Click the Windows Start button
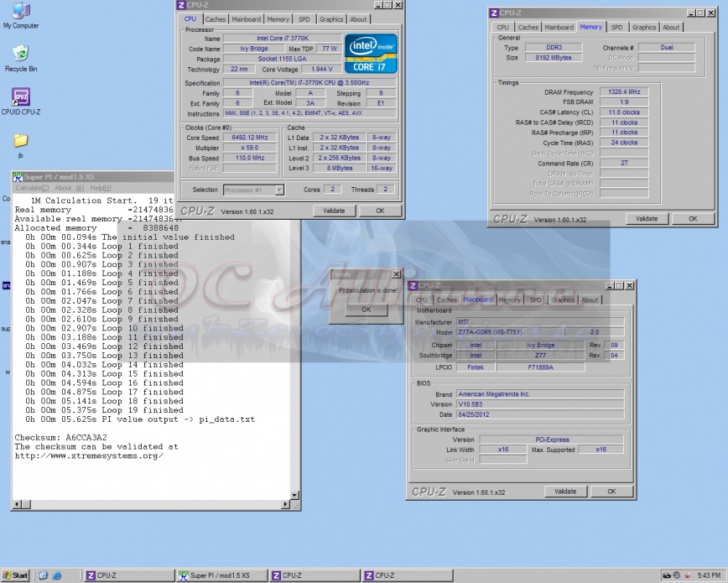The height and width of the screenshot is (583, 728). (15, 575)
